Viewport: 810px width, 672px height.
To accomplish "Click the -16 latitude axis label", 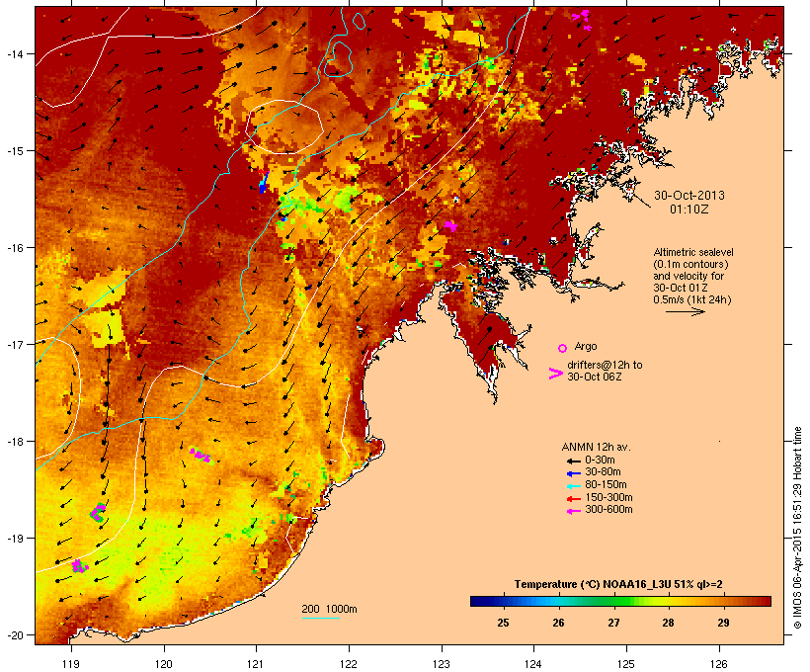I will pos(14,248).
